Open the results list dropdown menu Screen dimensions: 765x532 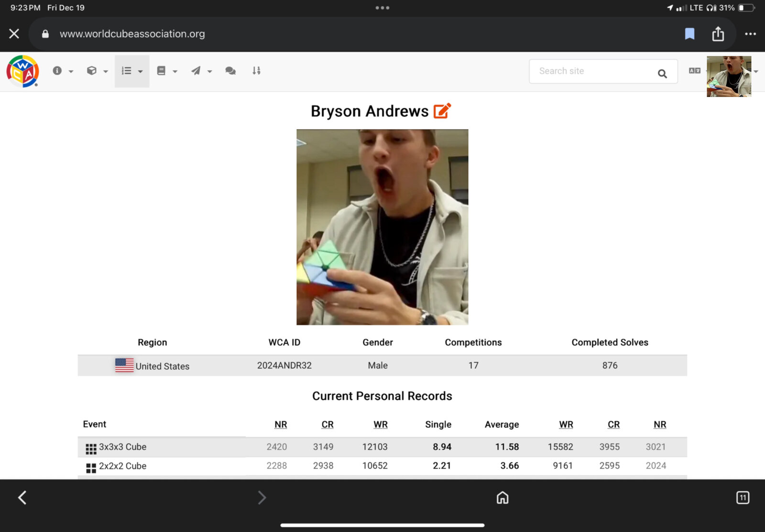(132, 71)
